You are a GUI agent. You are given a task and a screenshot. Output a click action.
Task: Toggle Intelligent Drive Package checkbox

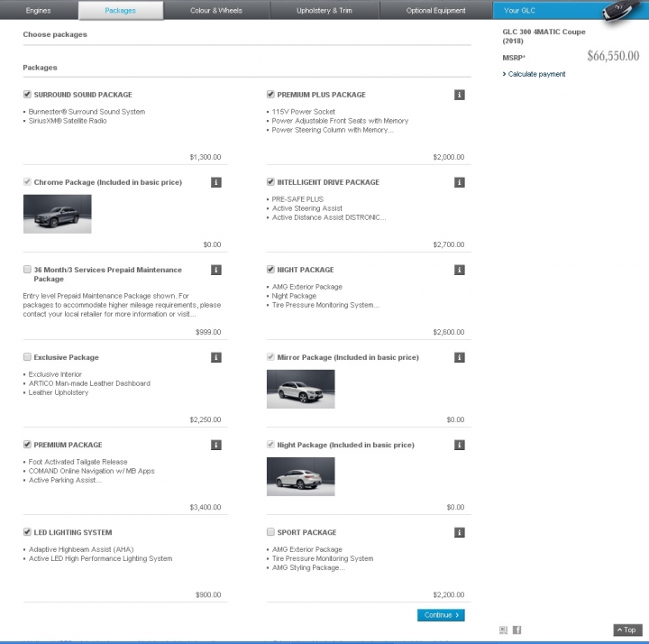click(x=270, y=182)
